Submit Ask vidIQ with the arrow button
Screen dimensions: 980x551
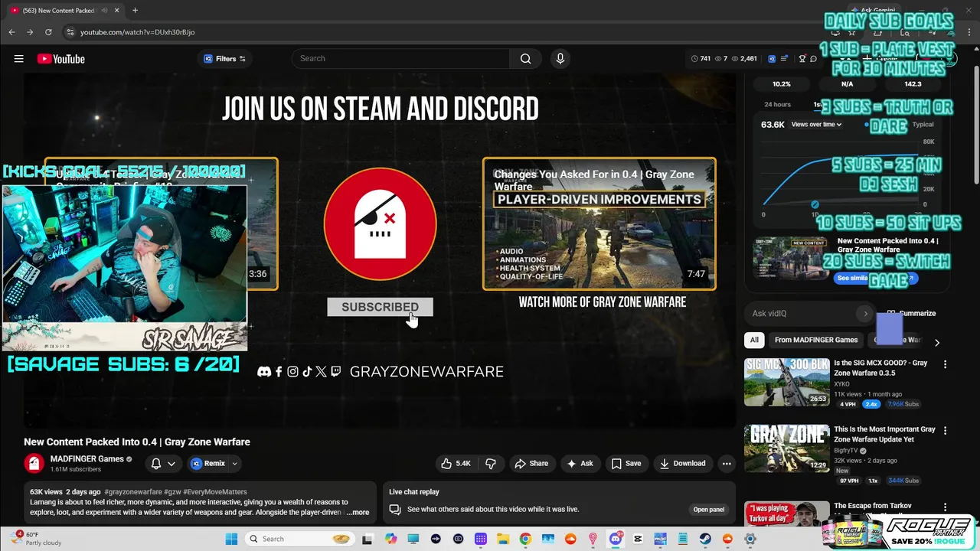click(865, 313)
